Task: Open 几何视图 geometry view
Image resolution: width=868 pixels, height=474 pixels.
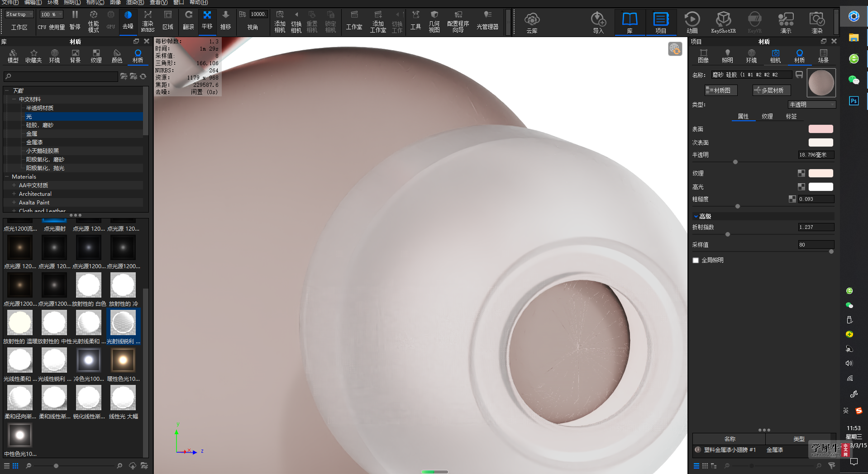Action: tap(434, 21)
